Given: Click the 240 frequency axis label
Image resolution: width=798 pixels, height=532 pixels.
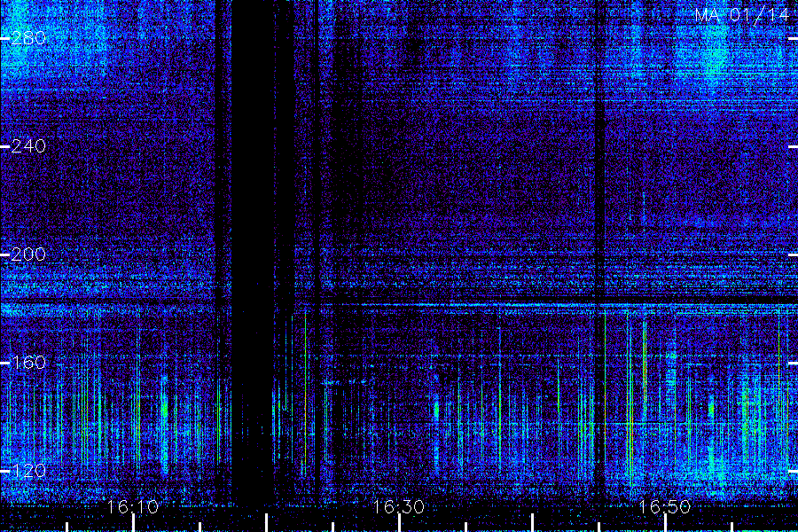Looking at the screenshot, I should pyautogui.click(x=28, y=146).
